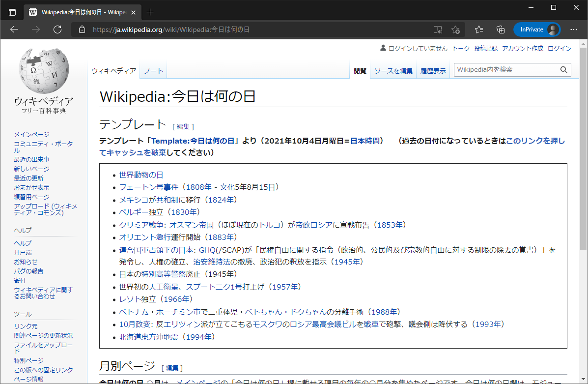The height and width of the screenshot is (384, 588).
Task: Open メインページ in the sidebar
Action: [x=31, y=134]
